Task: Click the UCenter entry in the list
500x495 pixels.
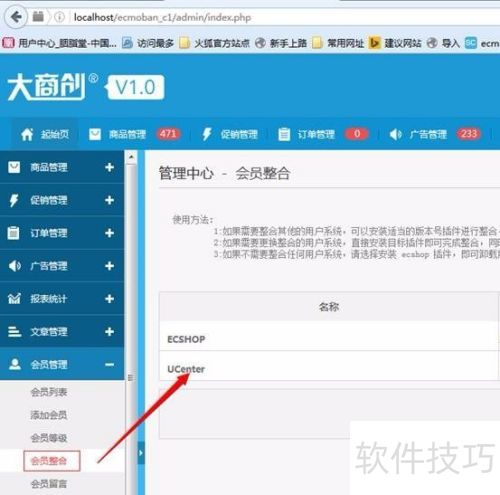Action: click(x=186, y=369)
